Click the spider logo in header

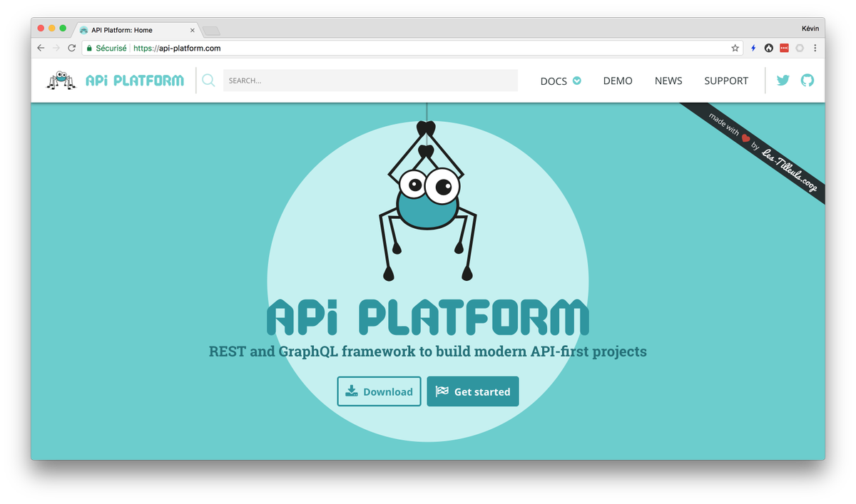click(x=61, y=80)
